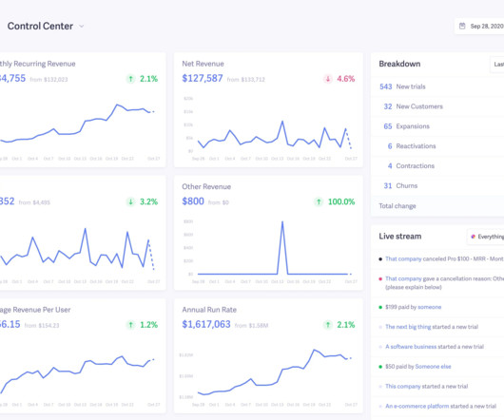Open the Average Revenue Per User title

pos(35,310)
